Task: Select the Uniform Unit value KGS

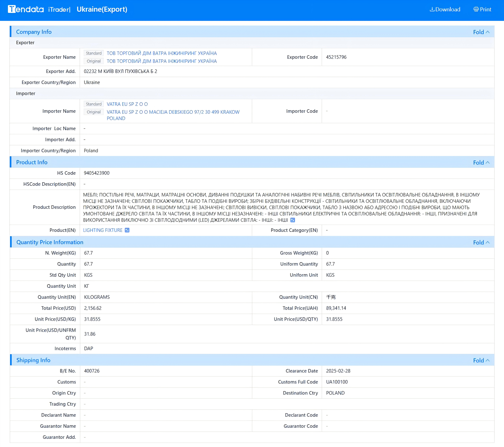Action: pyautogui.click(x=330, y=275)
